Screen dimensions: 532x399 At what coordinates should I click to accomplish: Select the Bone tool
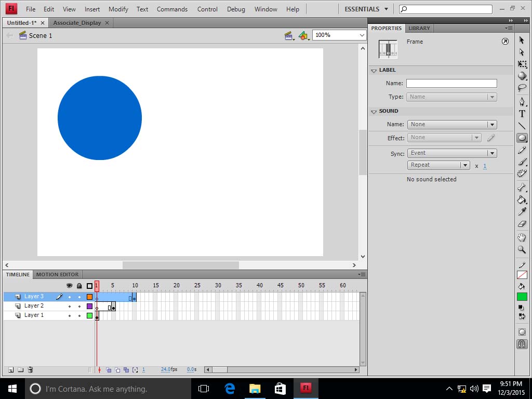pyautogui.click(x=522, y=187)
